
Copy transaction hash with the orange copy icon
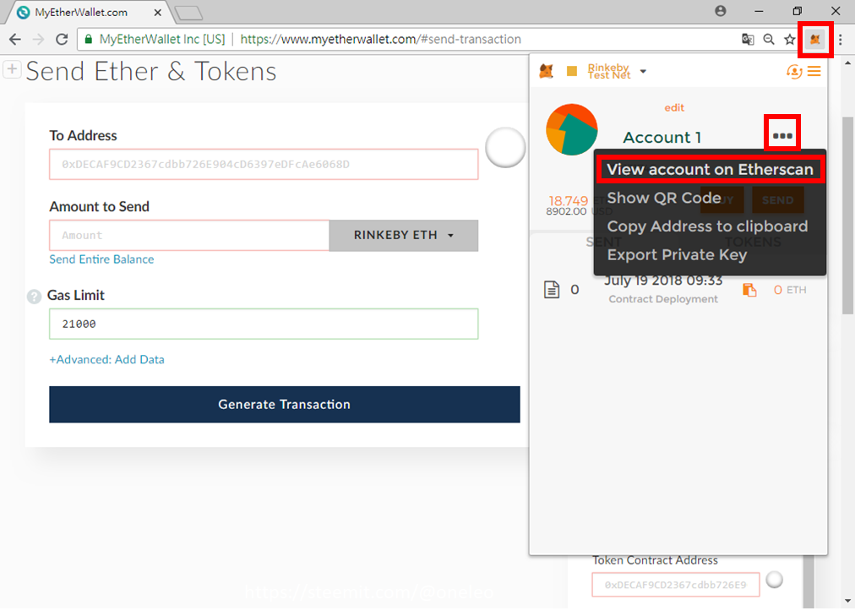[749, 290]
